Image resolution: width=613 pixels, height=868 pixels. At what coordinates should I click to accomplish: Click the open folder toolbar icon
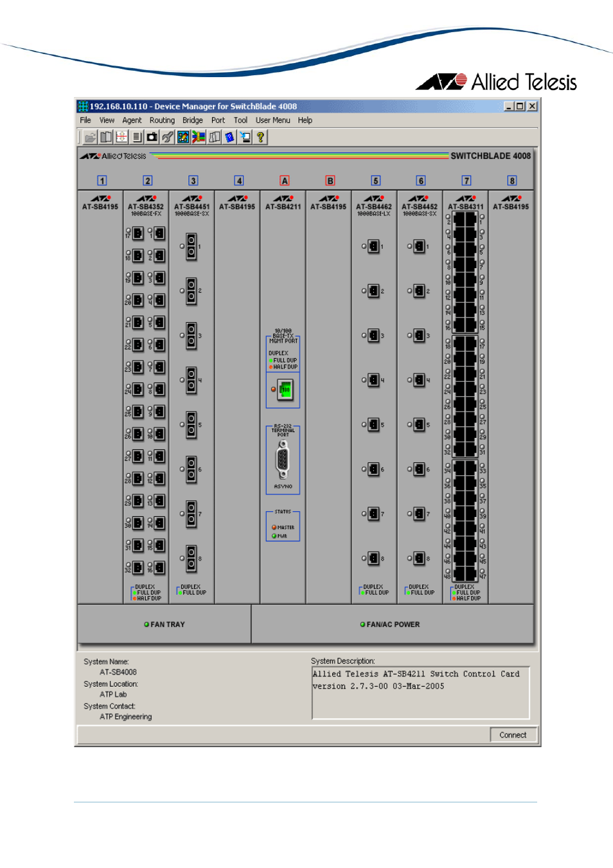tap(91, 137)
